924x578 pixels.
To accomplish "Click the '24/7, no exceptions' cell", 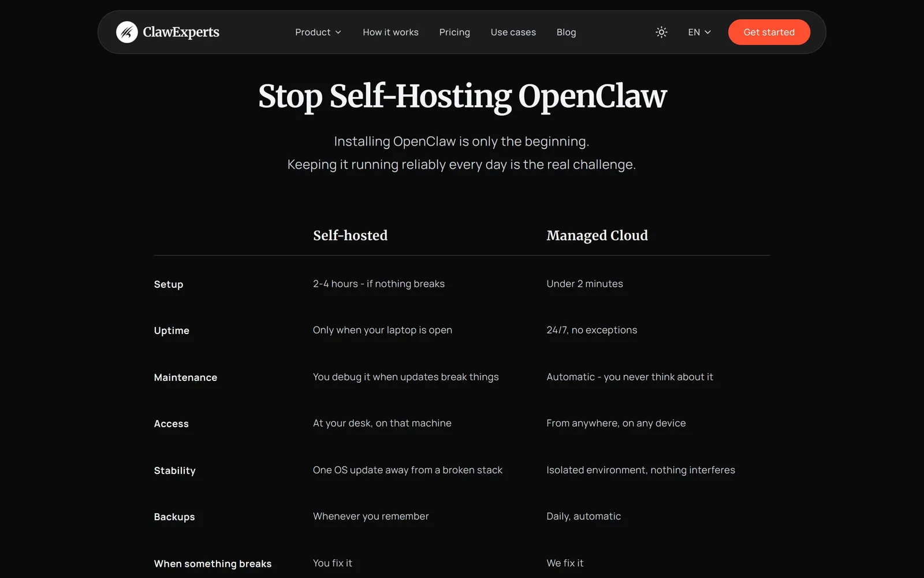I will tap(592, 330).
